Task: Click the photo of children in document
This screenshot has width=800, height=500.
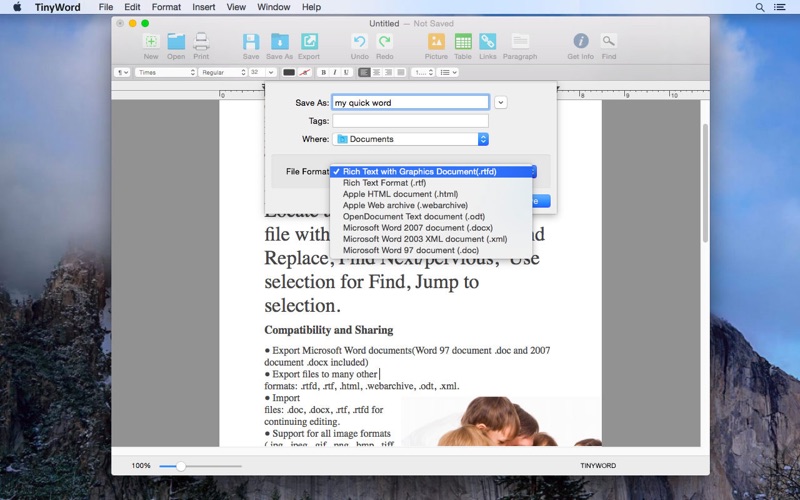Action: tap(501, 421)
